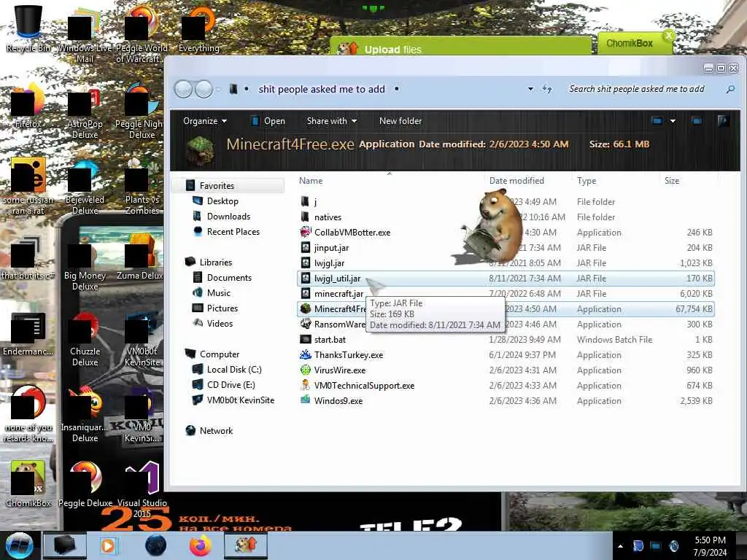Show hidden tray icons arrow
The image size is (747, 560).
[620, 546]
